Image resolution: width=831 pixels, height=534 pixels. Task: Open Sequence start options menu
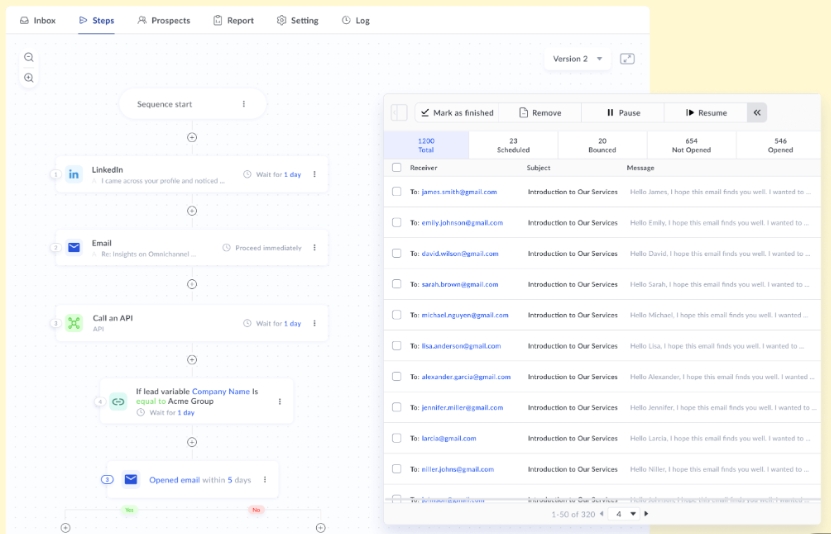coord(244,104)
